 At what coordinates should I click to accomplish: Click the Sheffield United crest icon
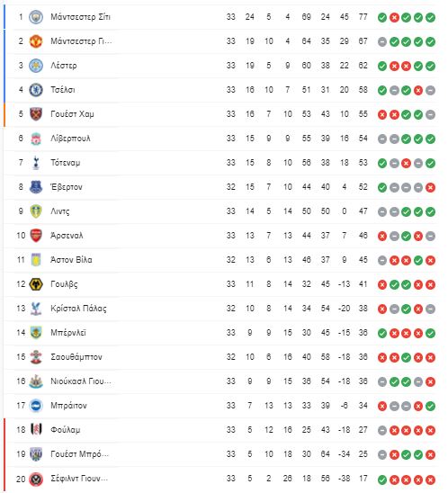coord(36,479)
